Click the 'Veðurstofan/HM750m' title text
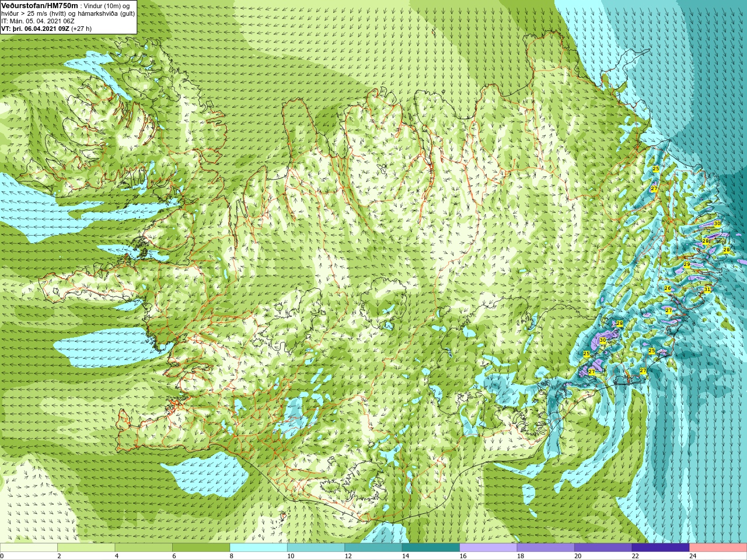 click(40, 5)
